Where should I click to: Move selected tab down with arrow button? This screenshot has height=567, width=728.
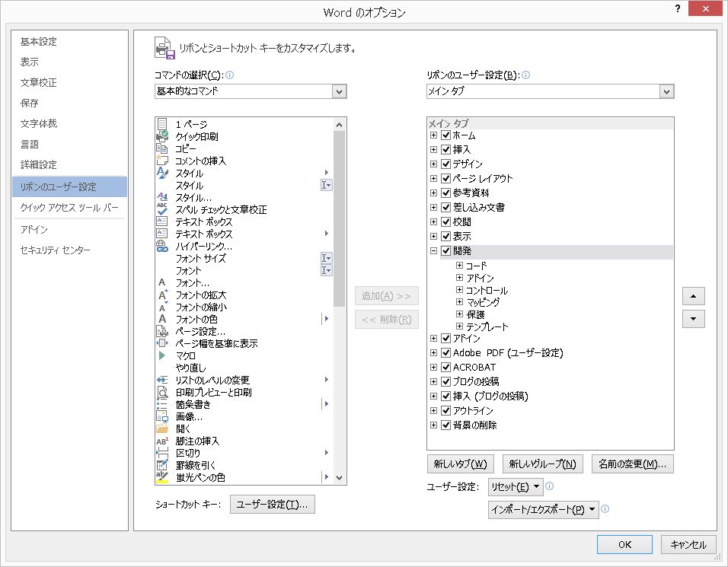[x=693, y=319]
